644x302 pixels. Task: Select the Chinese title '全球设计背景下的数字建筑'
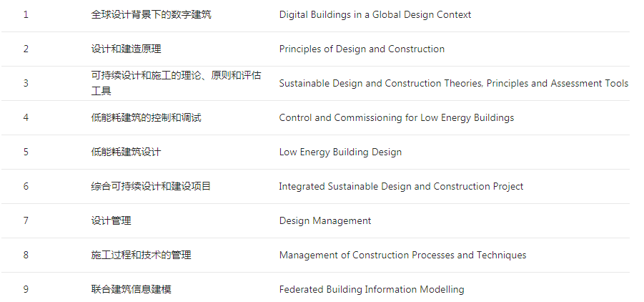(151, 15)
